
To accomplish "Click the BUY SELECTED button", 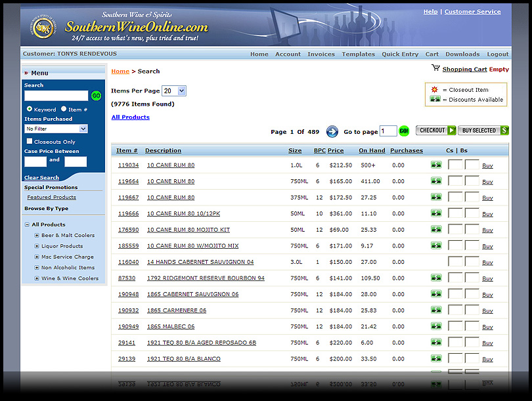I will point(483,130).
